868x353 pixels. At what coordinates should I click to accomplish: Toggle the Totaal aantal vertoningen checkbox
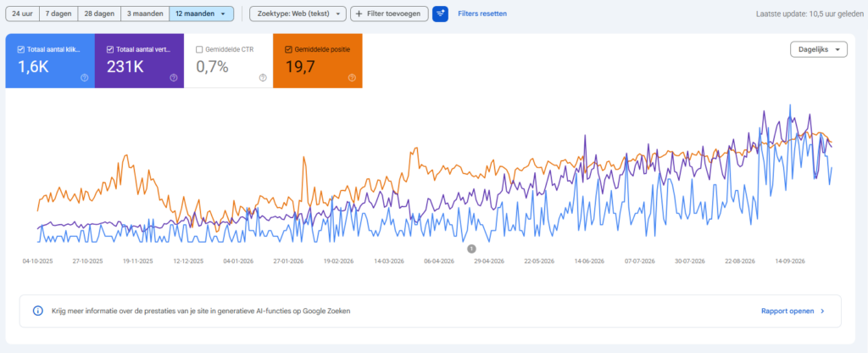pos(110,49)
